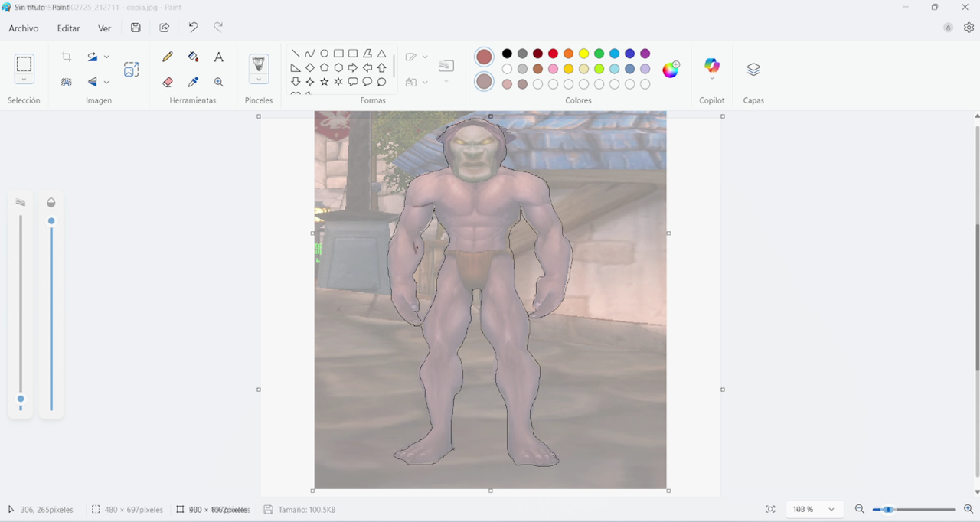The width and height of the screenshot is (980, 522).
Task: Choose the Oval shape
Action: [x=325, y=54]
